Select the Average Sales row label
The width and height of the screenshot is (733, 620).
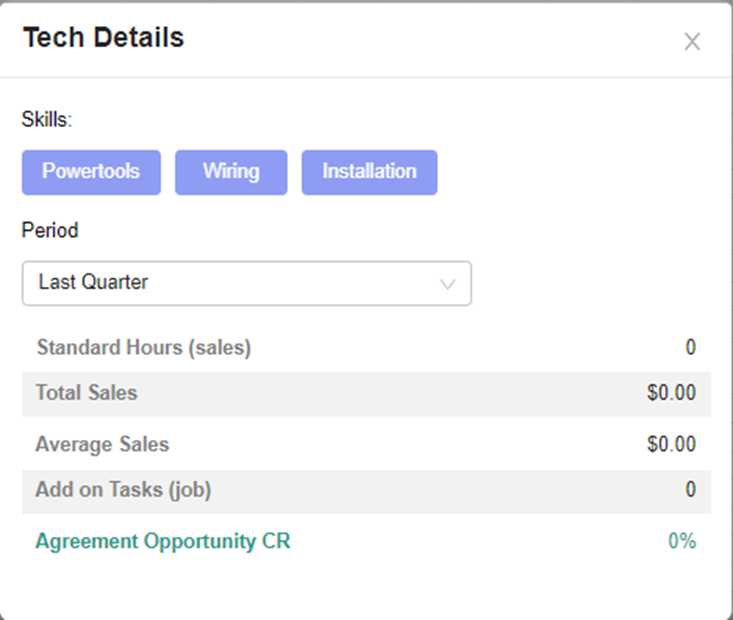(102, 444)
